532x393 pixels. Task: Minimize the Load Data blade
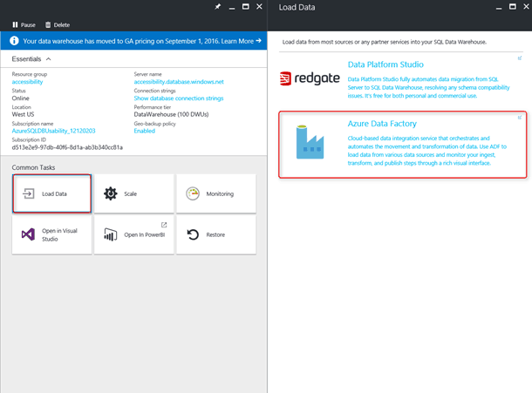tap(499, 8)
